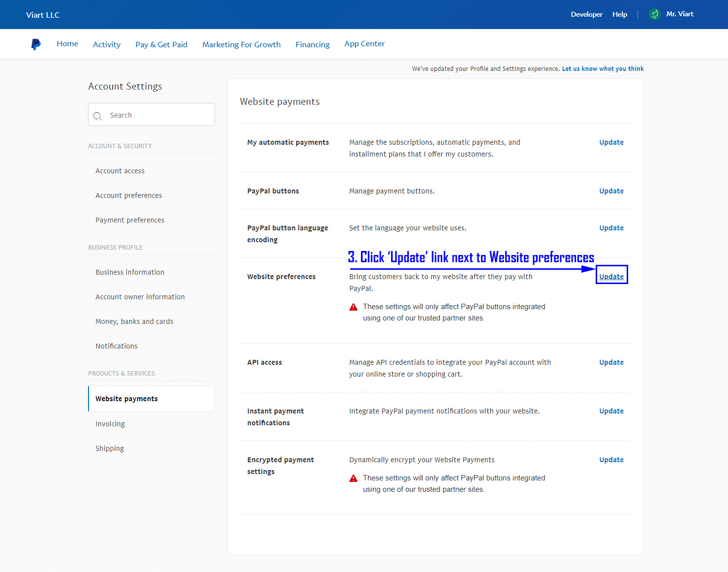Click 'Website payments' page heading

tap(280, 101)
